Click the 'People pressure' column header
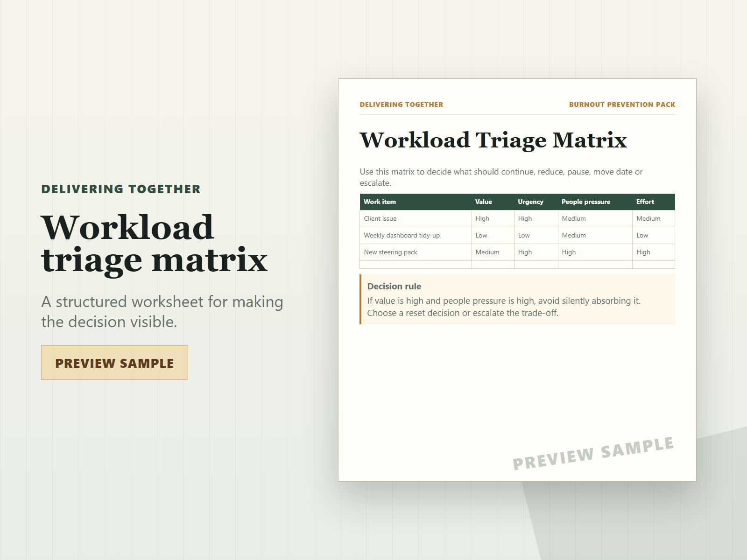 pyautogui.click(x=595, y=202)
